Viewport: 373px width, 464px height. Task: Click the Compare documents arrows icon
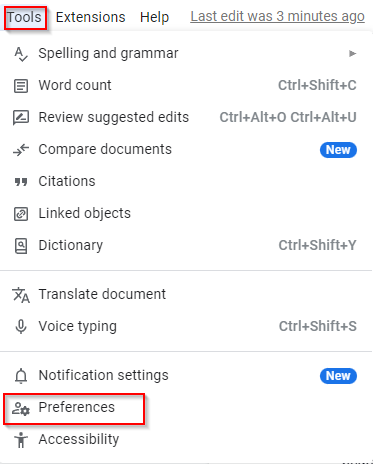[x=21, y=150]
